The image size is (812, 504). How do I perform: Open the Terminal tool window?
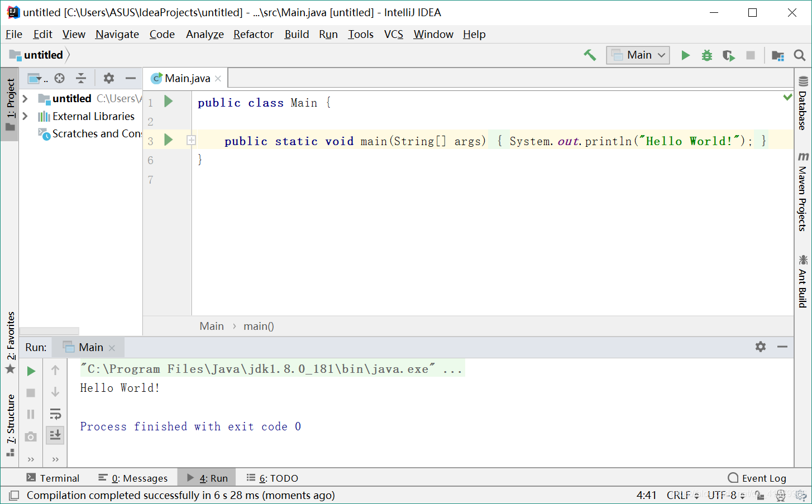pyautogui.click(x=53, y=478)
